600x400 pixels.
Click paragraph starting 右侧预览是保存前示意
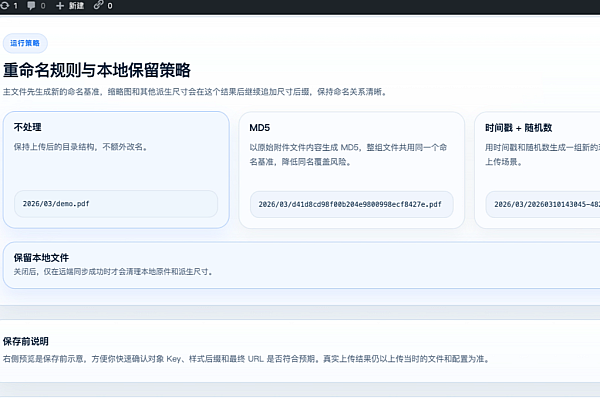246,359
